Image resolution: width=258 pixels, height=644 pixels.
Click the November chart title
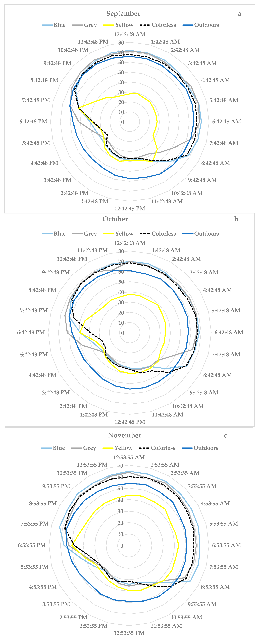tap(125, 435)
